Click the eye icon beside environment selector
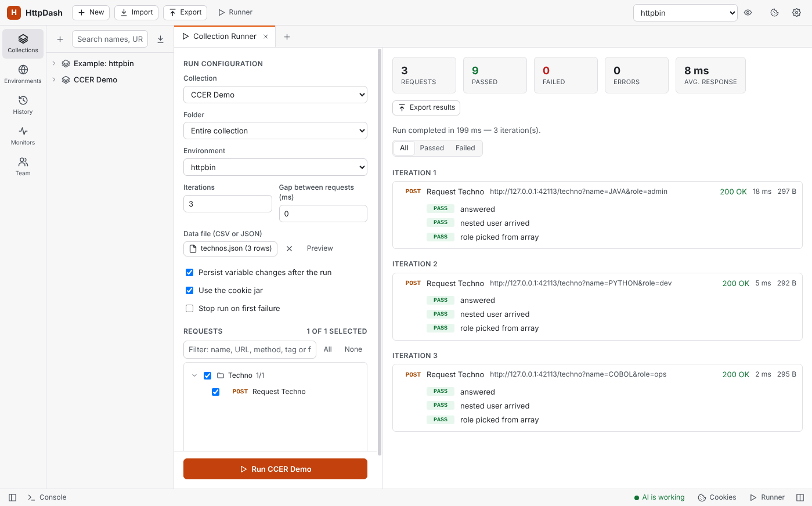812x506 pixels. click(x=748, y=12)
